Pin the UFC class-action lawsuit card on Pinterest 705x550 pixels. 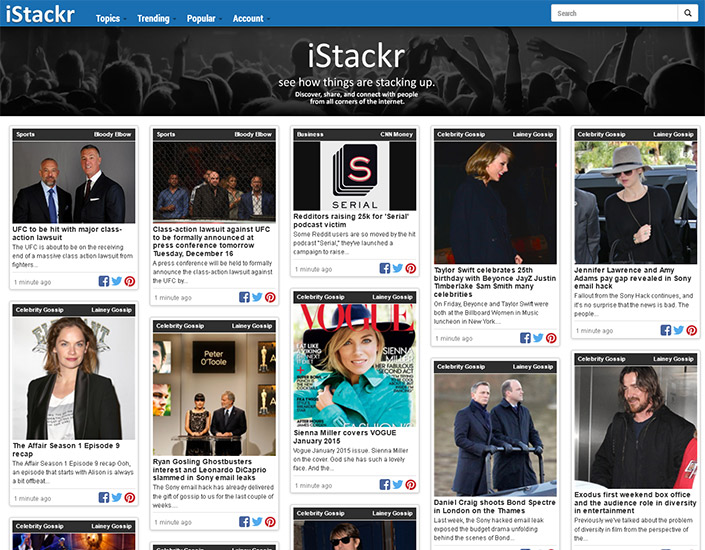point(130,282)
